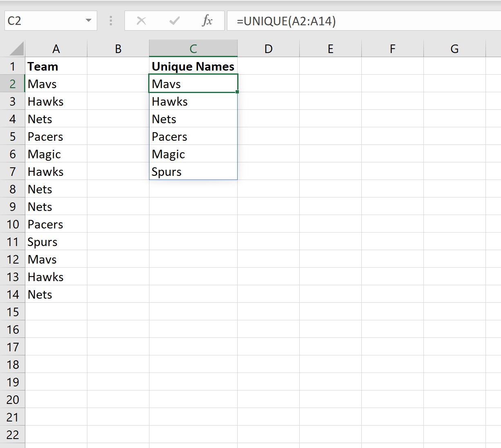501x448 pixels.
Task: Select column C header
Action: pyautogui.click(x=193, y=49)
